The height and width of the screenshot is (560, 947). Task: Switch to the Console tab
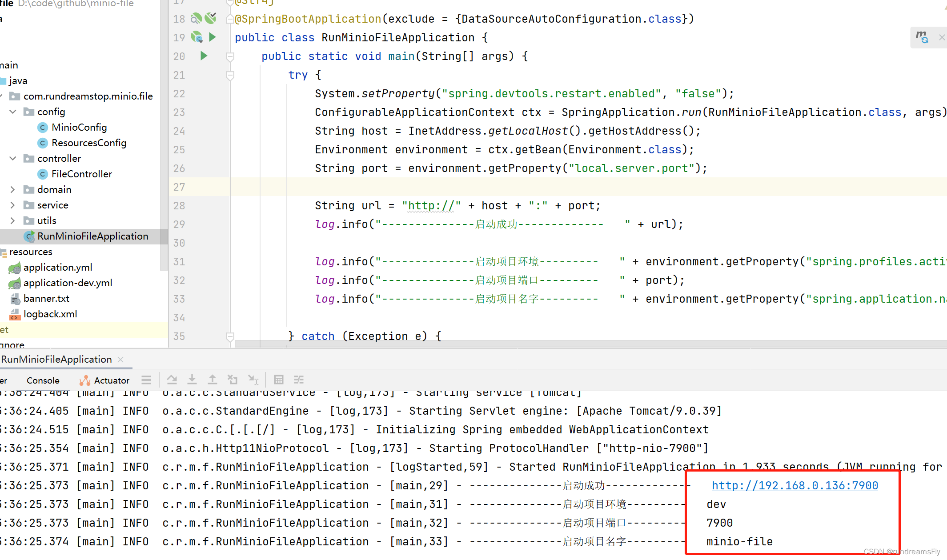click(x=43, y=380)
